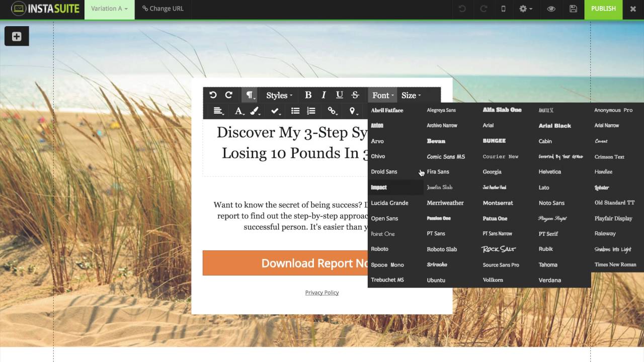
Task: Pick the Verdana font
Action: (x=549, y=280)
